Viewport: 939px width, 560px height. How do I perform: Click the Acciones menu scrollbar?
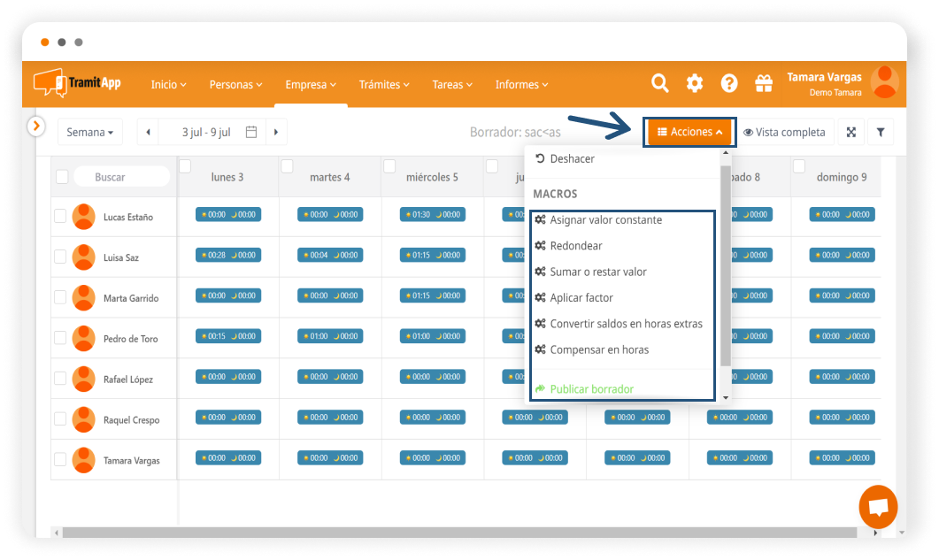point(726,265)
